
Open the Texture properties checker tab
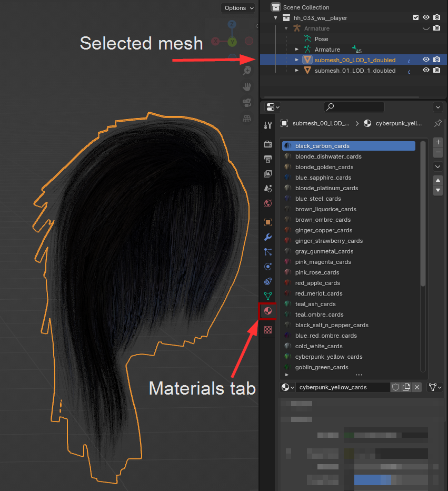pyautogui.click(x=268, y=330)
